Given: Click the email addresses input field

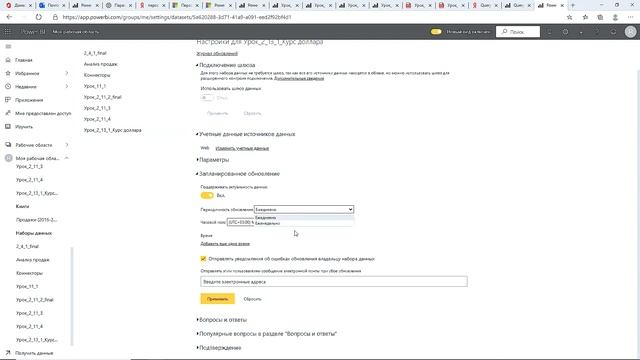Looking at the screenshot, I should click(x=334, y=282).
